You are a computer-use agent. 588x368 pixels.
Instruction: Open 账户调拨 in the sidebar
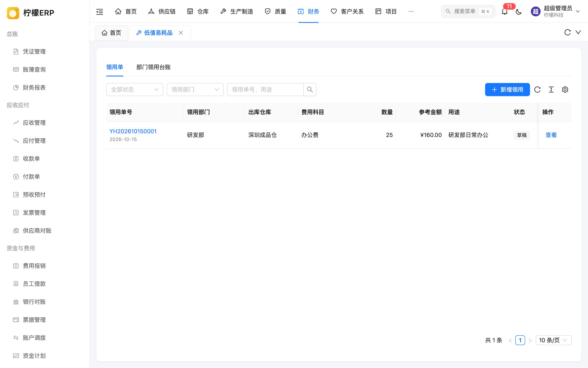point(45,338)
